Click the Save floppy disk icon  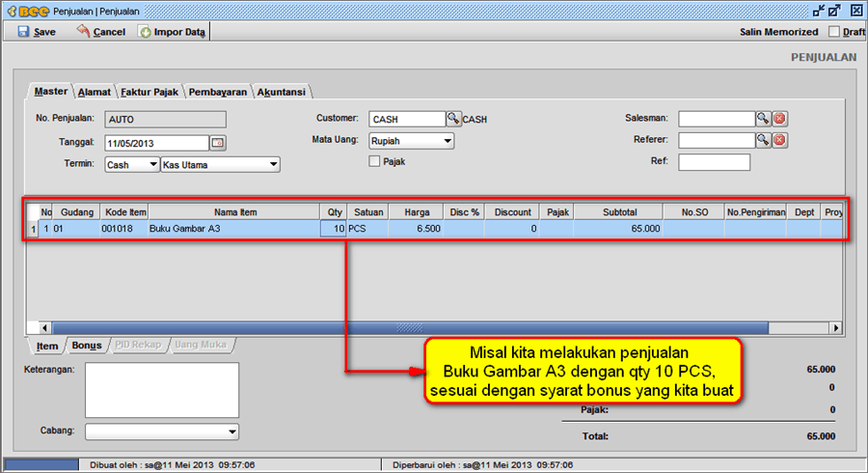(x=23, y=32)
